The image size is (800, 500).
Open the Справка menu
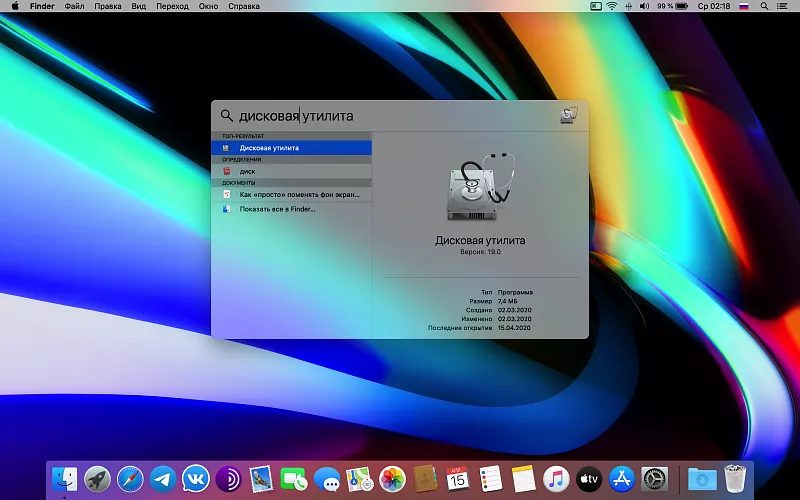tap(244, 6)
